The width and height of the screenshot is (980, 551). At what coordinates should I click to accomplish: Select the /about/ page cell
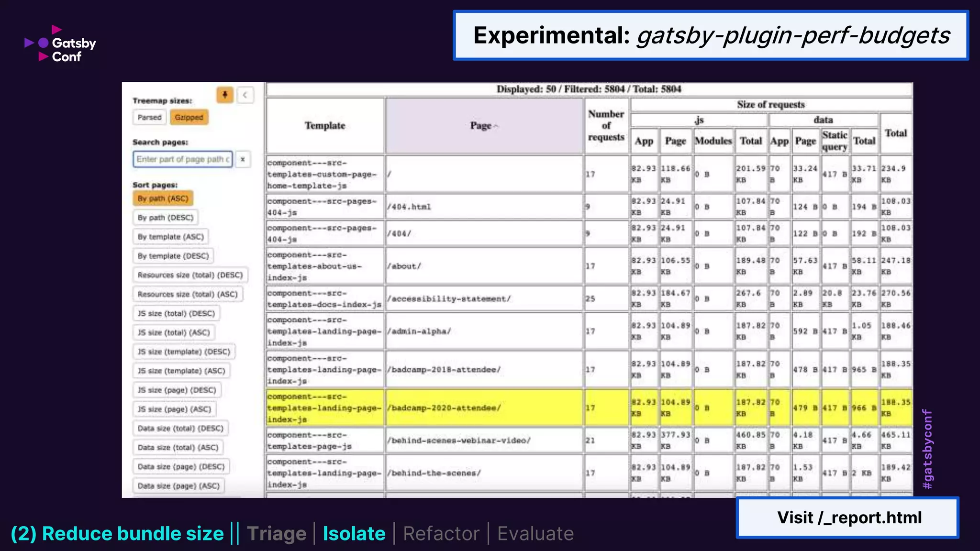pyautogui.click(x=484, y=266)
